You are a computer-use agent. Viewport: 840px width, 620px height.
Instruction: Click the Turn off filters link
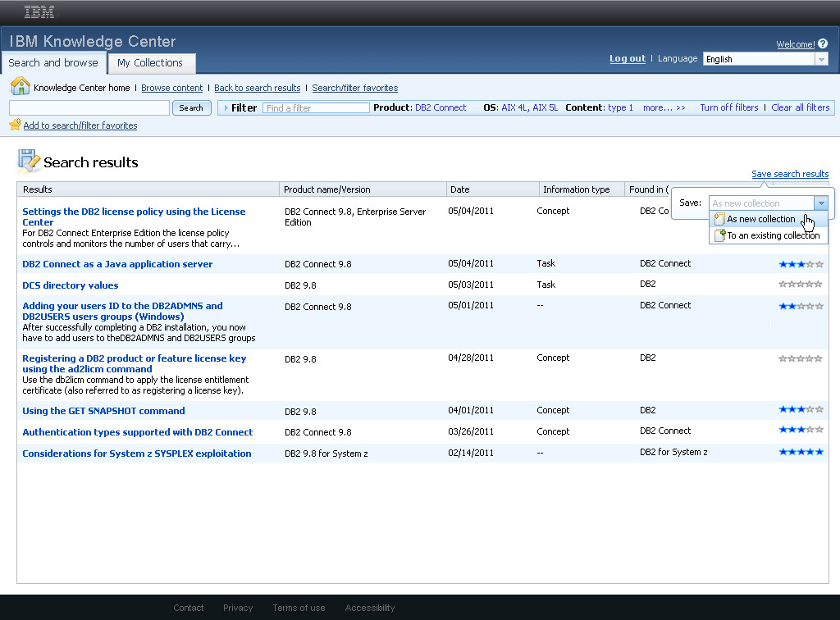728,107
